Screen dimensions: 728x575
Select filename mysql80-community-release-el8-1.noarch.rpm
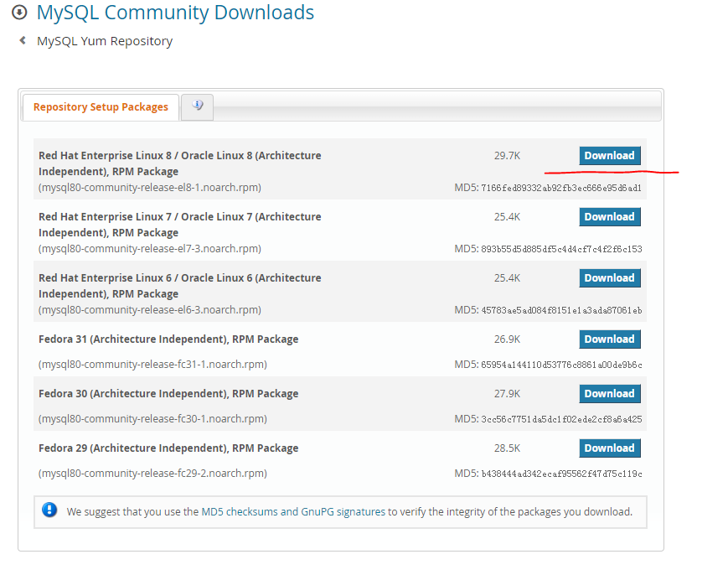pos(150,188)
